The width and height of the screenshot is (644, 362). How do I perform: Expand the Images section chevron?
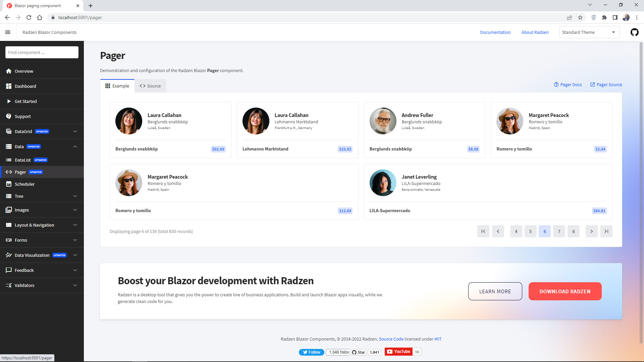(x=75, y=210)
